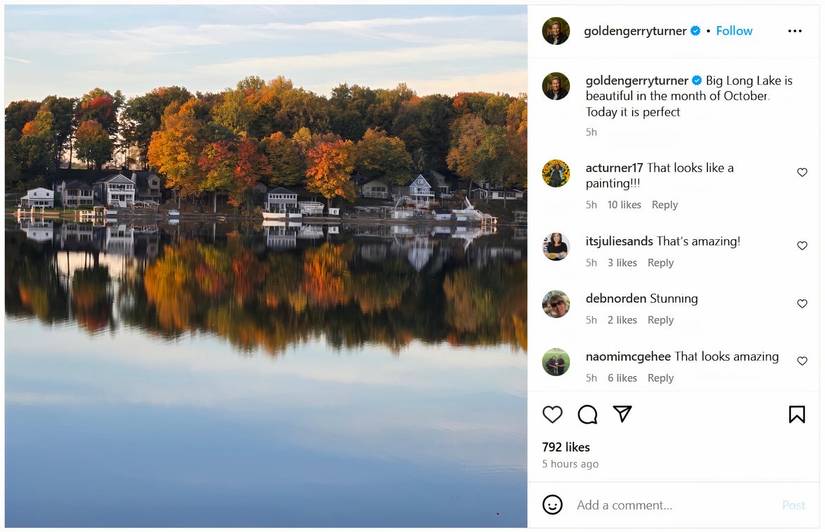Screen dimensions: 825x532
Task: View the 792 likes list
Action: pyautogui.click(x=566, y=447)
